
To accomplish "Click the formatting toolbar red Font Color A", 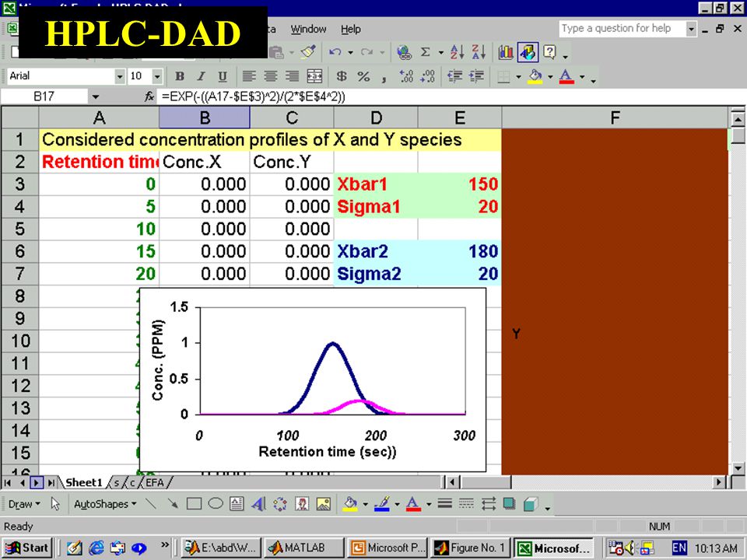I will coord(566,76).
